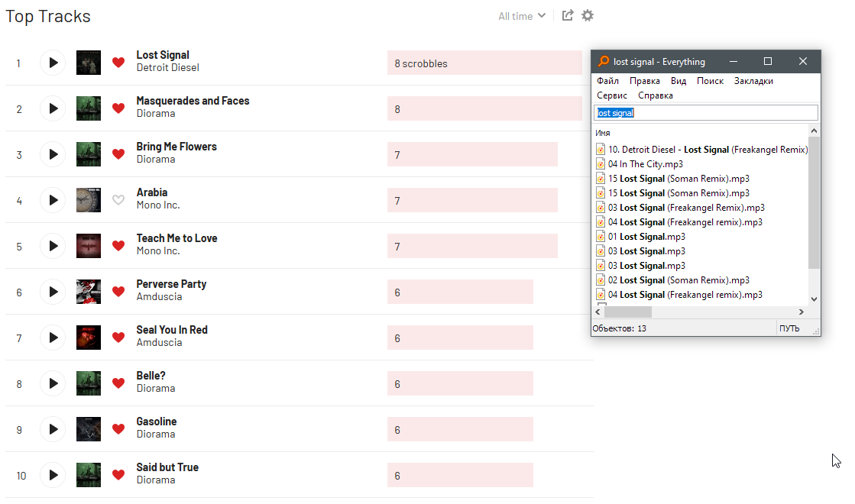Select 01 Lost Signal.mp3 result
The width and height of the screenshot is (855, 504).
click(646, 237)
